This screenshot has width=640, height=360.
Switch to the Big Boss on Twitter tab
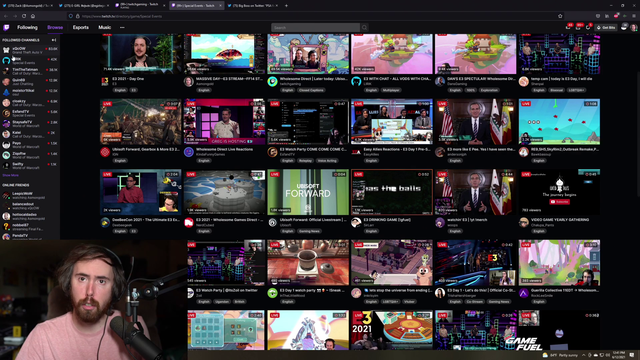point(252,6)
